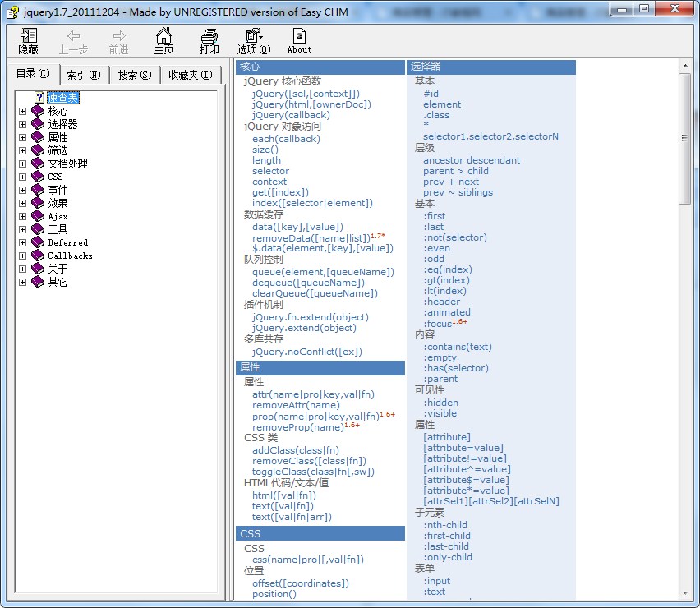The height and width of the screenshot is (608, 700).
Task: Select the 速查表 help page icon
Action: [39, 98]
